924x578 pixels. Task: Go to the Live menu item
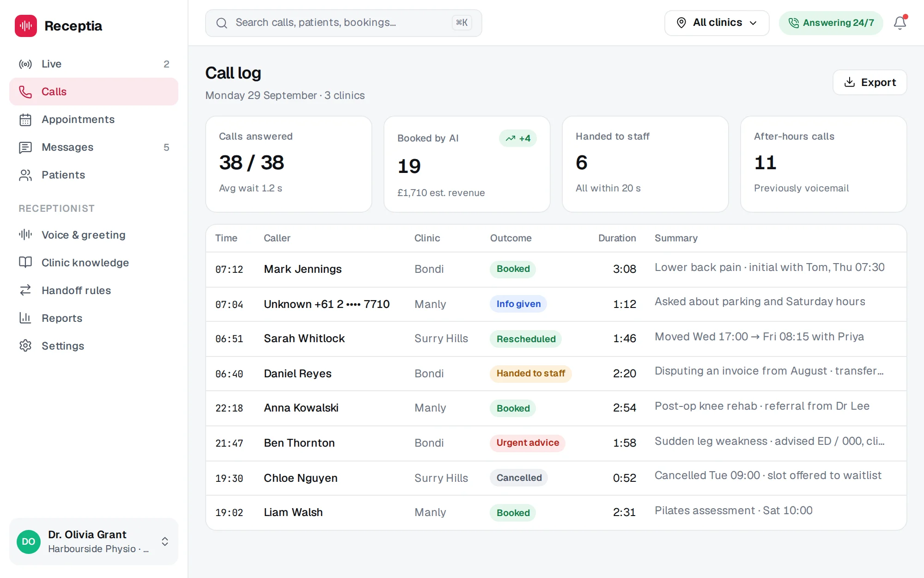click(94, 64)
